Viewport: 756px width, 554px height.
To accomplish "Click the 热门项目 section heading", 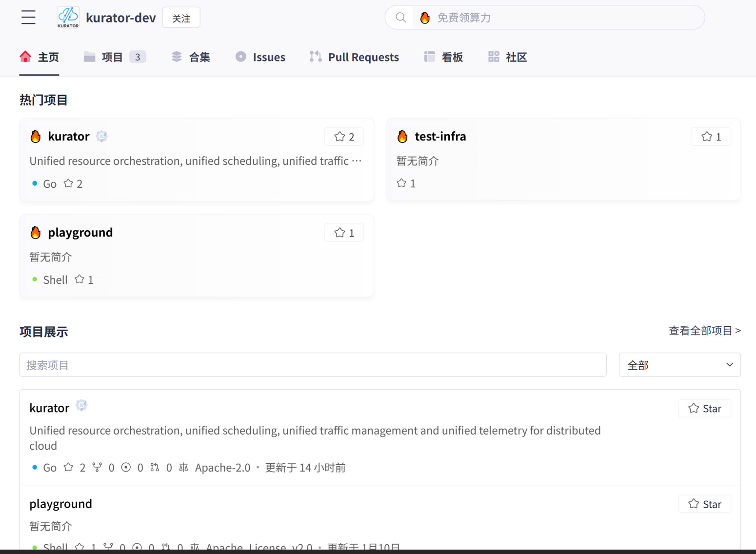I will point(43,100).
